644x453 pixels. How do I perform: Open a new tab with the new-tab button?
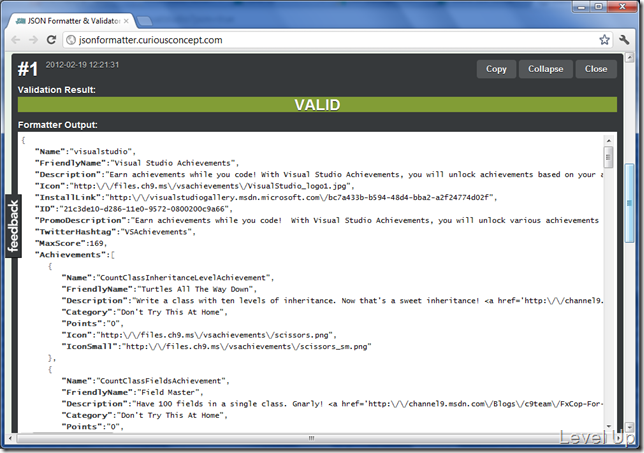tap(144, 21)
